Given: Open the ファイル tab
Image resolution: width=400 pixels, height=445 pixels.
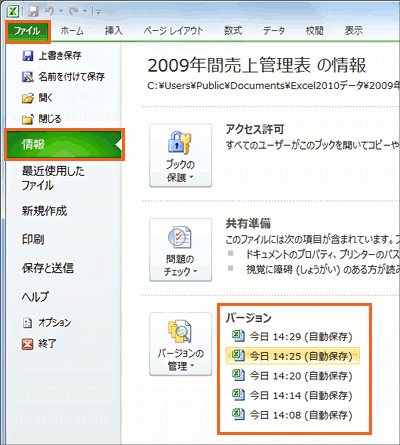Looking at the screenshot, I should 28,31.
